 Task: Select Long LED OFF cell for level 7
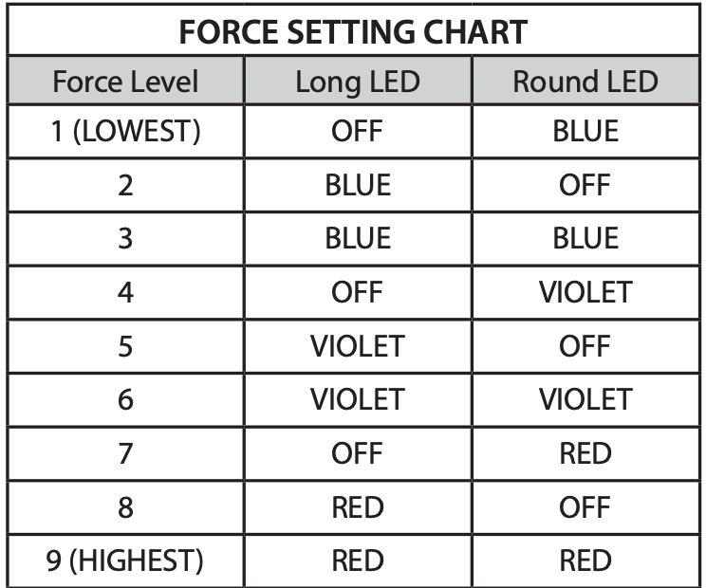[357, 454]
